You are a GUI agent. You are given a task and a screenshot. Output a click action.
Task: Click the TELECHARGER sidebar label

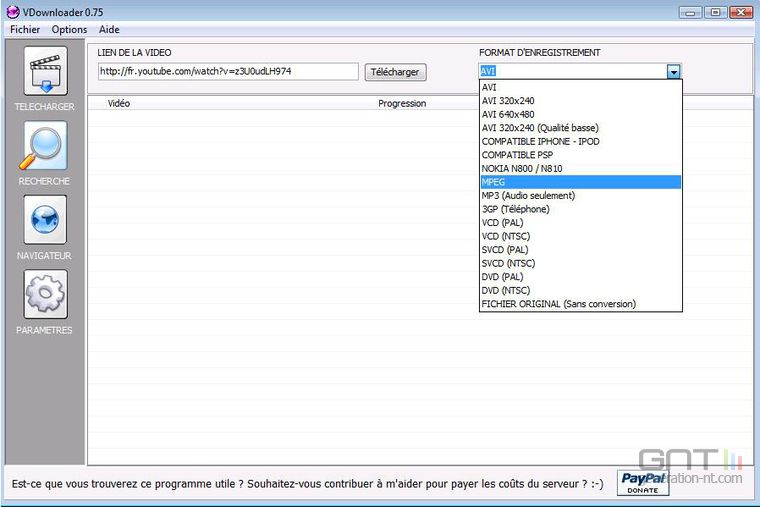click(x=45, y=107)
